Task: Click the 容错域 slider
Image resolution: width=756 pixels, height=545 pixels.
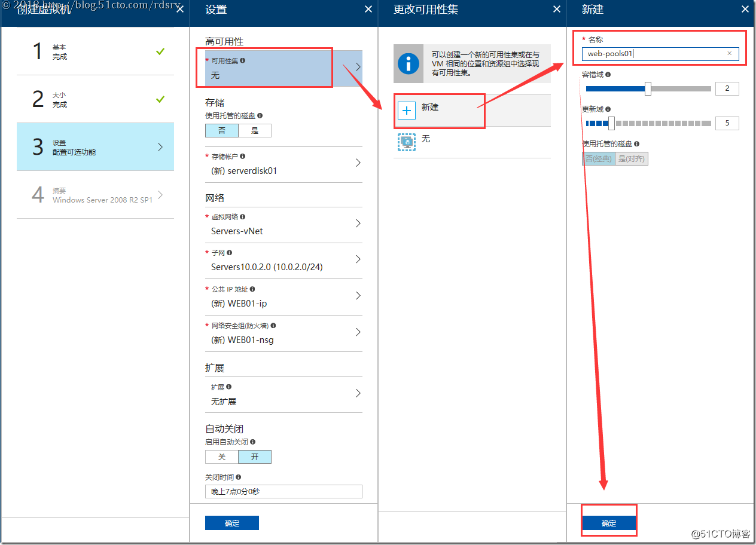Action: [648, 88]
